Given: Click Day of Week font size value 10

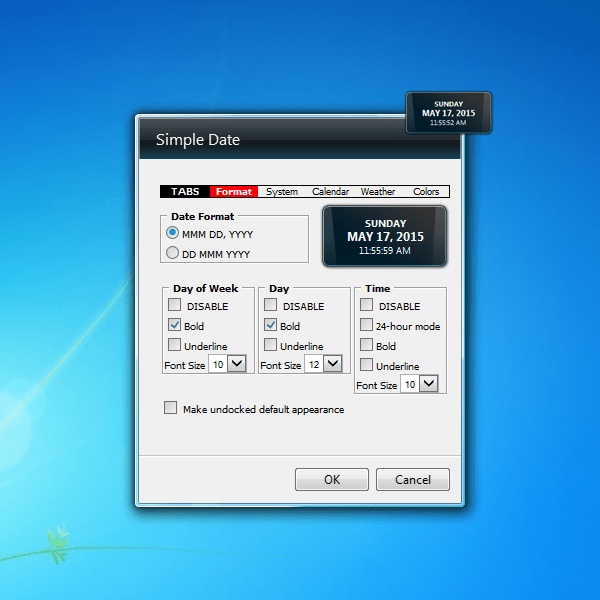Looking at the screenshot, I should (218, 364).
